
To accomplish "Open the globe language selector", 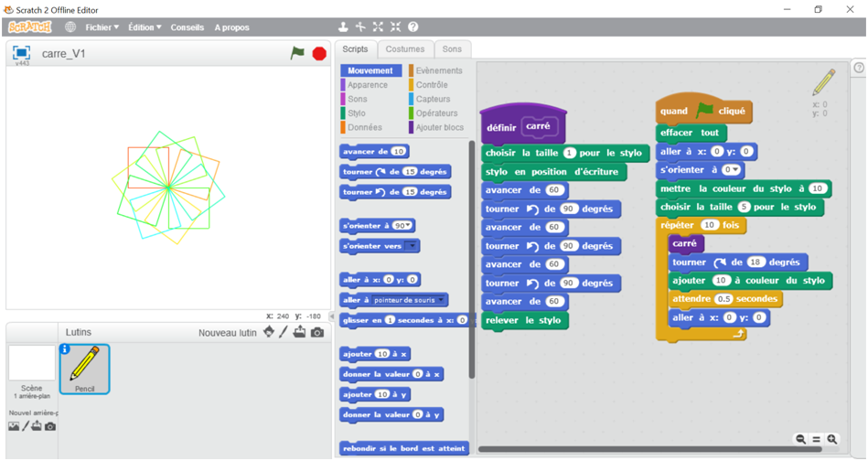I will [70, 27].
